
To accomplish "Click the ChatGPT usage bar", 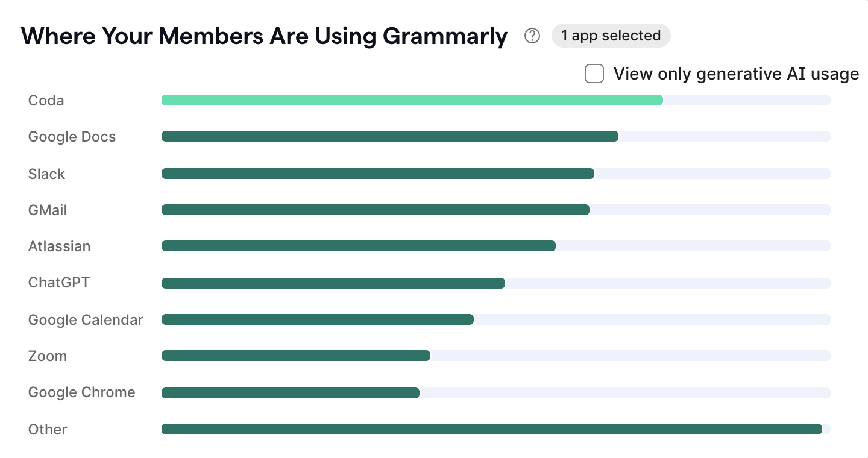I will point(332,283).
